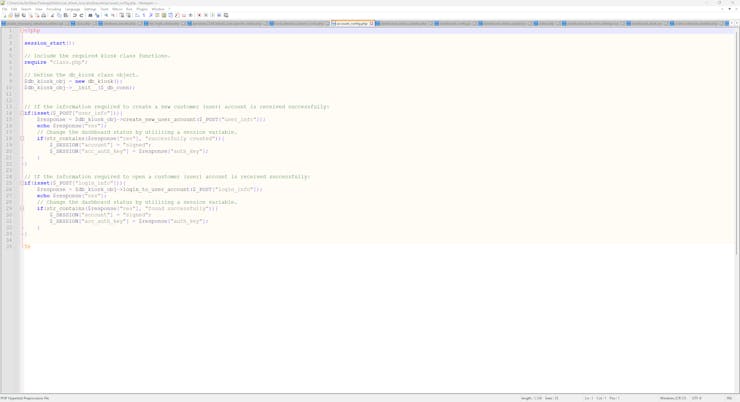Click line number 24 in the margin

coord(9,177)
